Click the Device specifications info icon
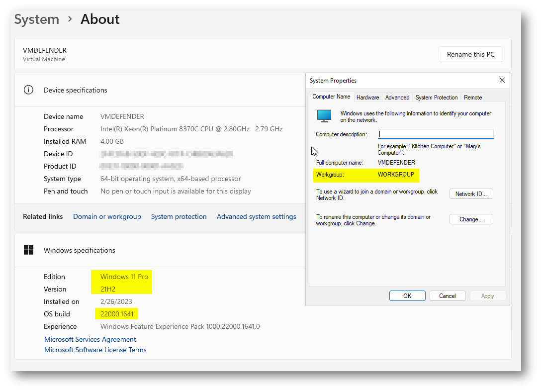 [28, 90]
